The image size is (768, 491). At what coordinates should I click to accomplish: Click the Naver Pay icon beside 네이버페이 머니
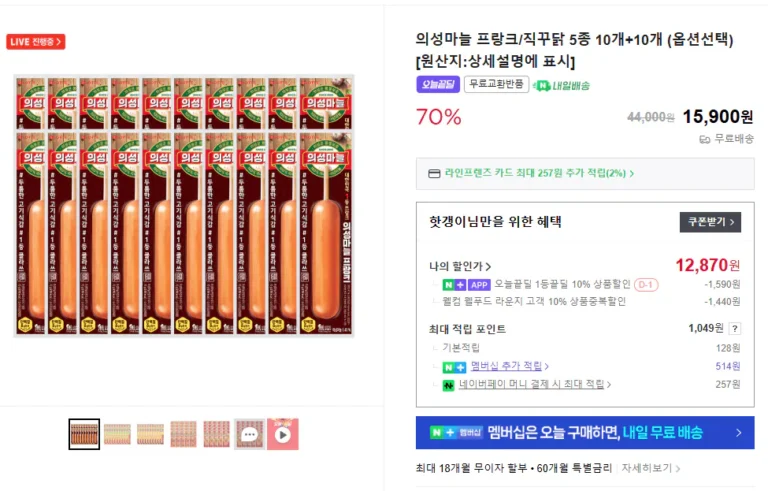449,385
